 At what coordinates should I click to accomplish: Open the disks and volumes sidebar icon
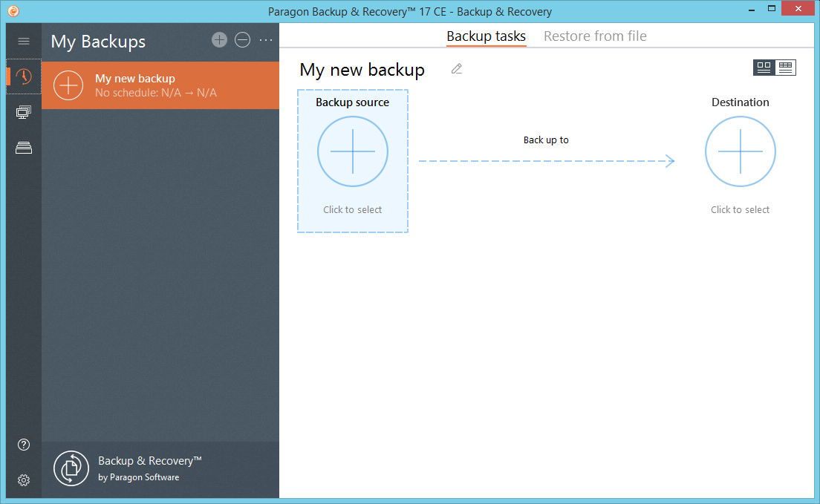coord(24,148)
